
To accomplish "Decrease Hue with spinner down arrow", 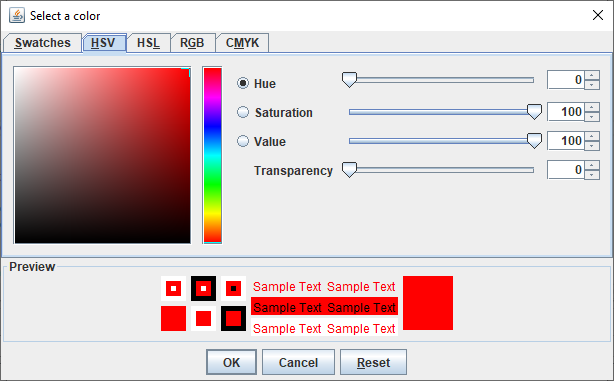I will (x=592, y=85).
